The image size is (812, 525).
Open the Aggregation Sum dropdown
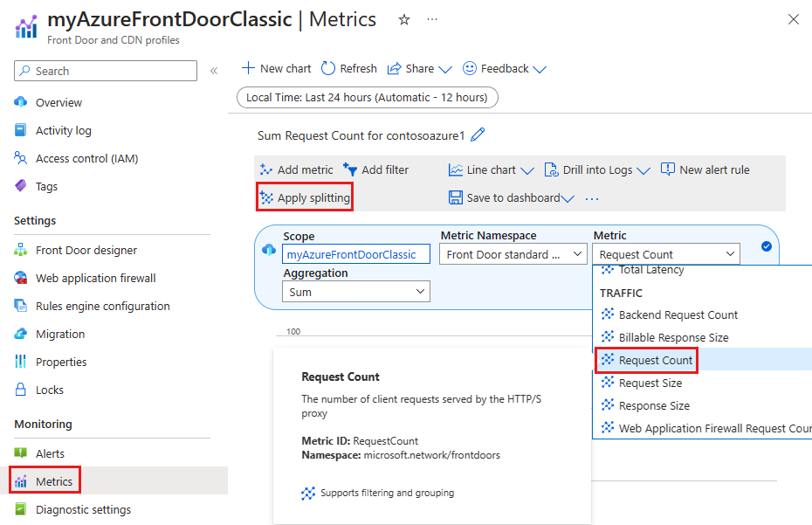click(x=356, y=292)
